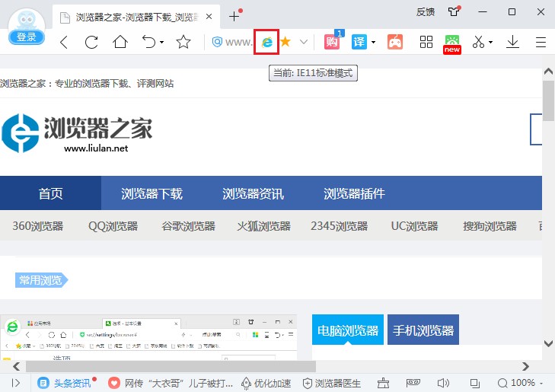Click the address bar security shield icon

[217, 42]
